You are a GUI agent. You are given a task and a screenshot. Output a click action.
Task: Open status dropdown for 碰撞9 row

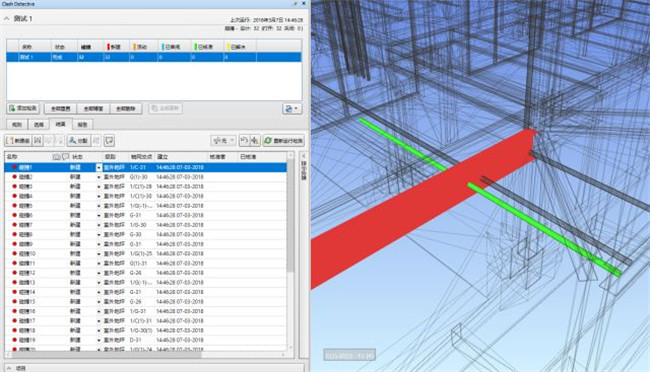coord(99,244)
